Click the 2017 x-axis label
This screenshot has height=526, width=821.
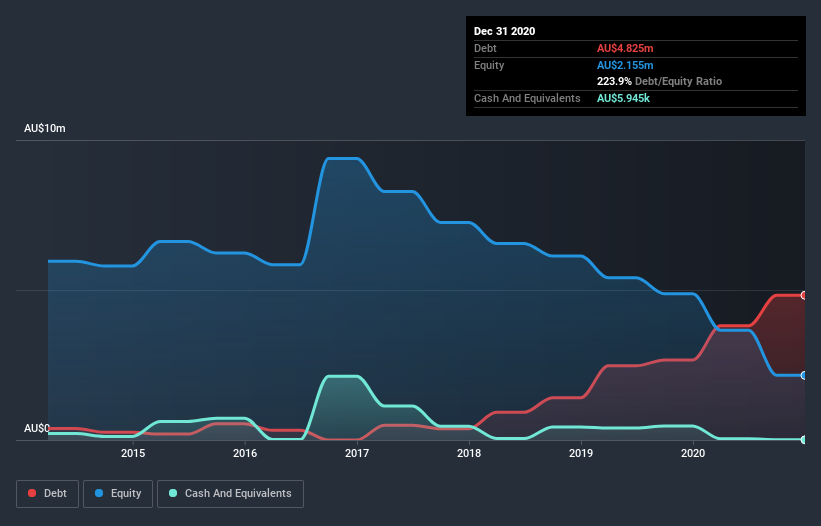(357, 453)
